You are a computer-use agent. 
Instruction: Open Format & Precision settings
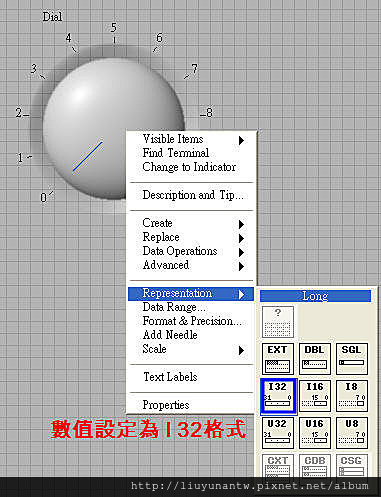(191, 321)
